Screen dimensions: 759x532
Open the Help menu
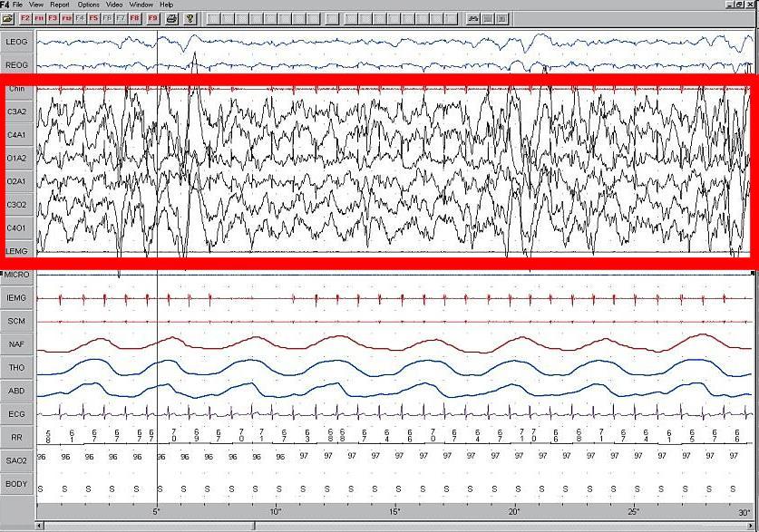[167, 5]
